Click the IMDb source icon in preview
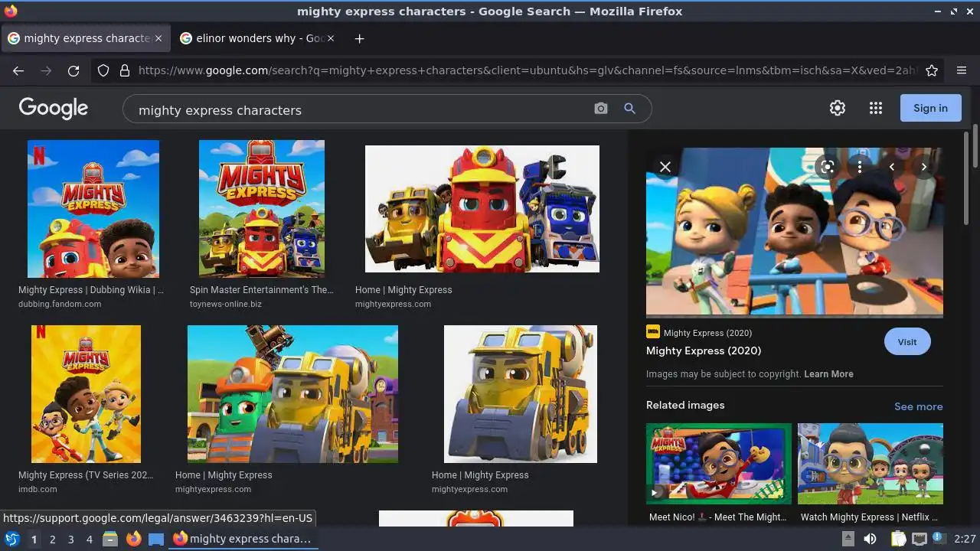The image size is (980, 551). point(653,332)
